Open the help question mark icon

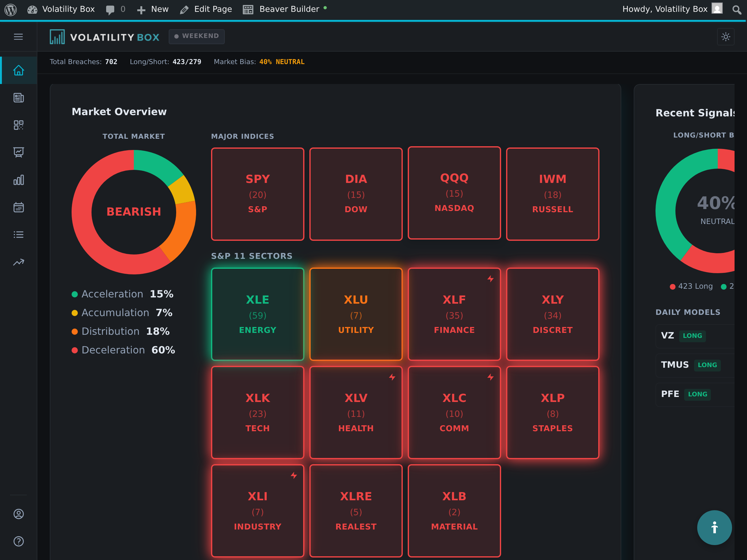click(18, 541)
